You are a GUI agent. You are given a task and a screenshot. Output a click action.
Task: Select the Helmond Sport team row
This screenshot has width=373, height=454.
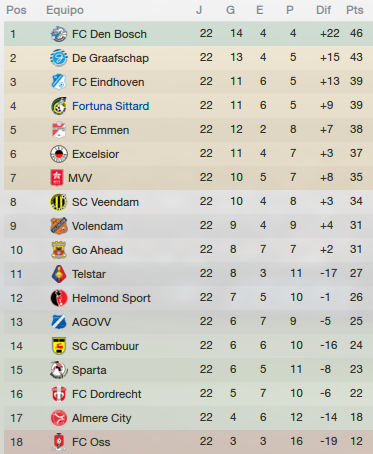[188, 298]
